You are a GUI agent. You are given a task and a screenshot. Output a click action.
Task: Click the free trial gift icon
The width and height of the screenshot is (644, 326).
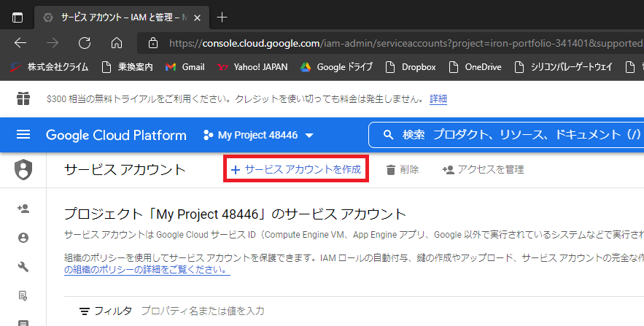(x=23, y=99)
